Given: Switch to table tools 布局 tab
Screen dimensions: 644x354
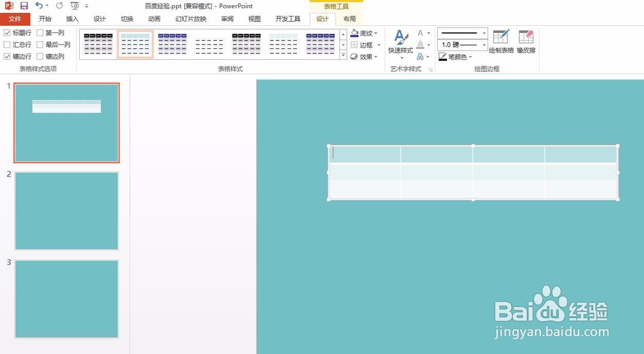Looking at the screenshot, I should point(350,19).
